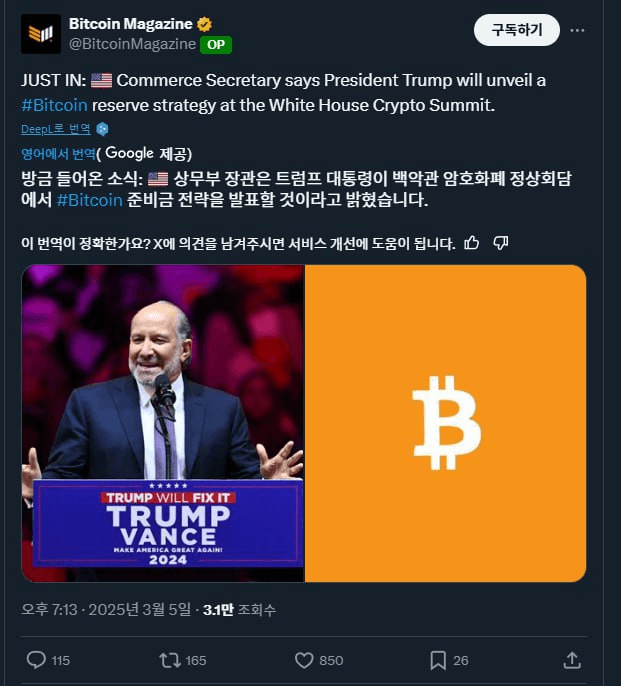This screenshot has height=686, width=621.
Task: Click the thumbs down translation feedback icon
Action: pyautogui.click(x=501, y=243)
